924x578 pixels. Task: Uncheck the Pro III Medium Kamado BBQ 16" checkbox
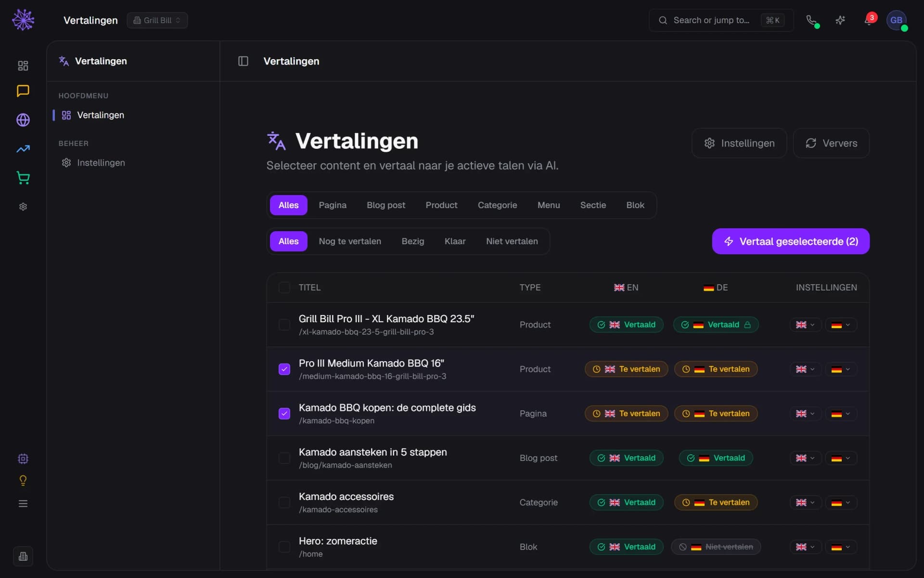pos(284,369)
